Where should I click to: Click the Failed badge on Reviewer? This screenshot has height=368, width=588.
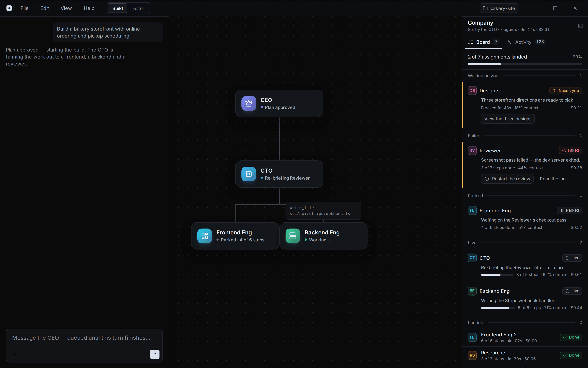(570, 150)
